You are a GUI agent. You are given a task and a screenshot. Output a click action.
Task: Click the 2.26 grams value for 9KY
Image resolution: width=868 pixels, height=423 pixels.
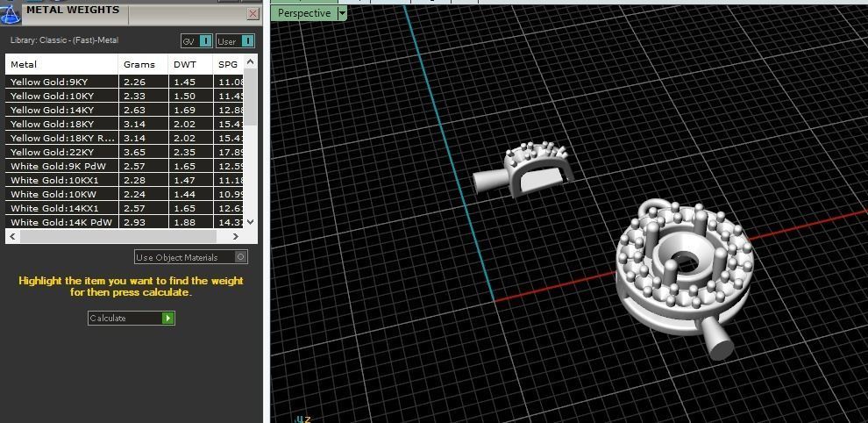coord(134,82)
